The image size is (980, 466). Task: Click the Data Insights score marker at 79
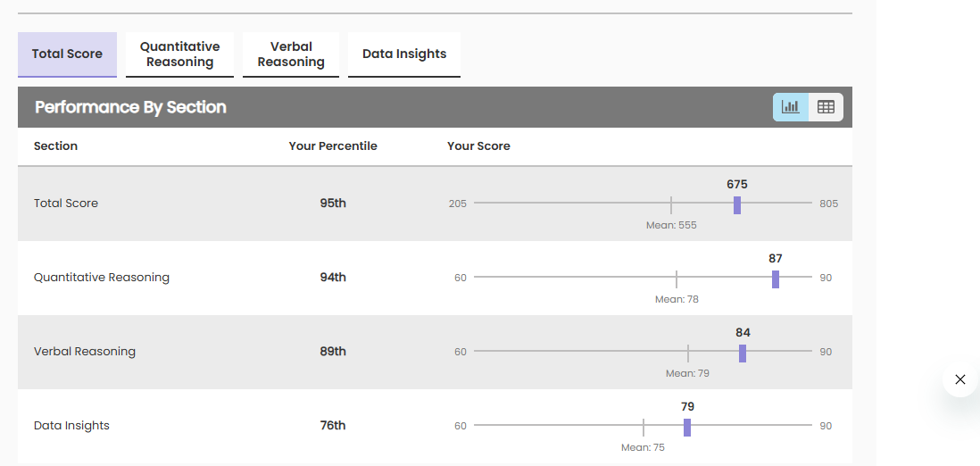687,427
